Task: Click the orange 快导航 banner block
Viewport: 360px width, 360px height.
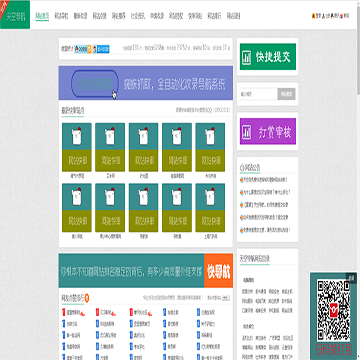Action: [x=218, y=271]
